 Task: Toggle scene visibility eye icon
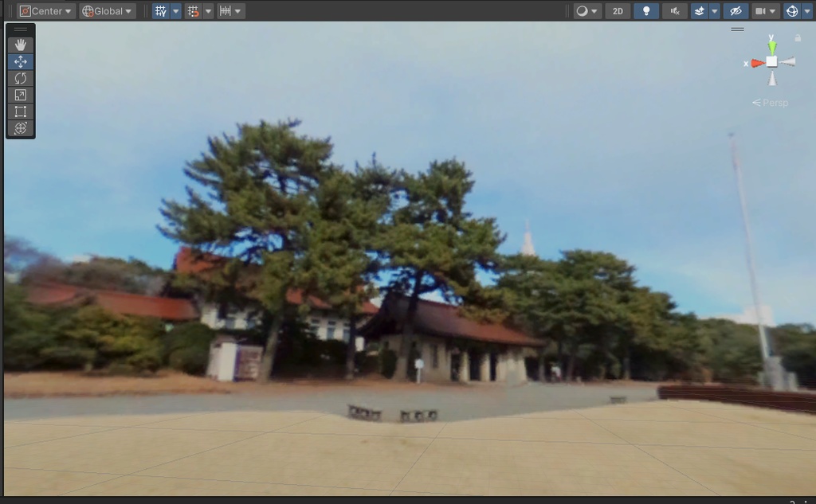pyautogui.click(x=735, y=10)
